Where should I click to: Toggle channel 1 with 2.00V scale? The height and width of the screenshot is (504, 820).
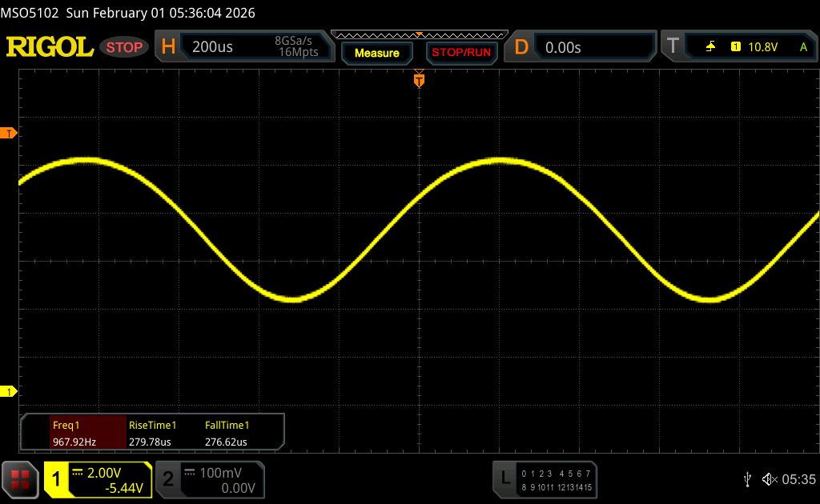(x=98, y=479)
